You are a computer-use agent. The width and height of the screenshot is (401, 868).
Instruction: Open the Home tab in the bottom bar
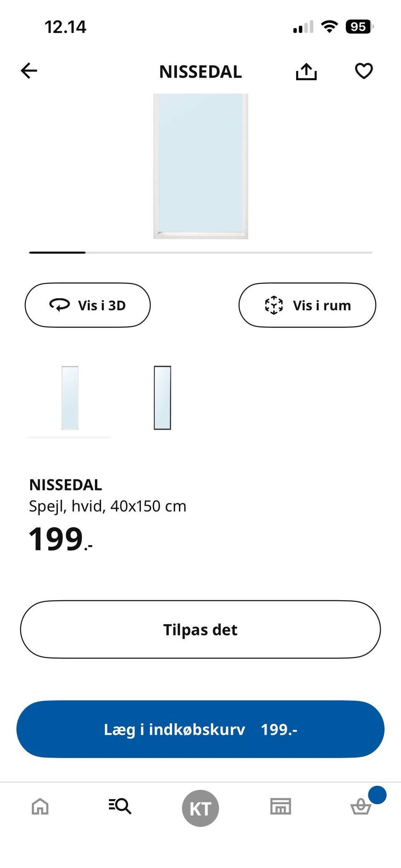[x=40, y=806]
